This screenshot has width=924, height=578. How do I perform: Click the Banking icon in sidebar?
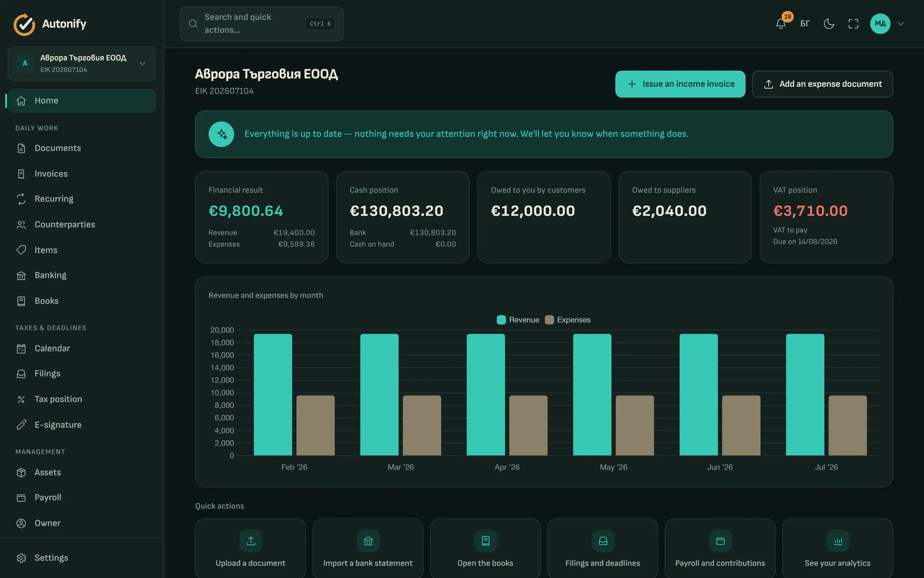click(x=21, y=275)
